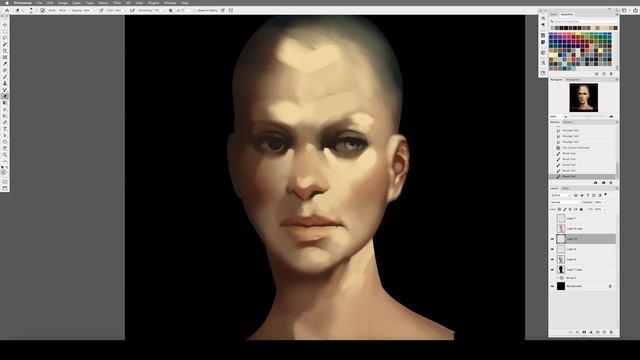Select the Pen tool
This screenshot has width=640, height=360.
click(5, 122)
